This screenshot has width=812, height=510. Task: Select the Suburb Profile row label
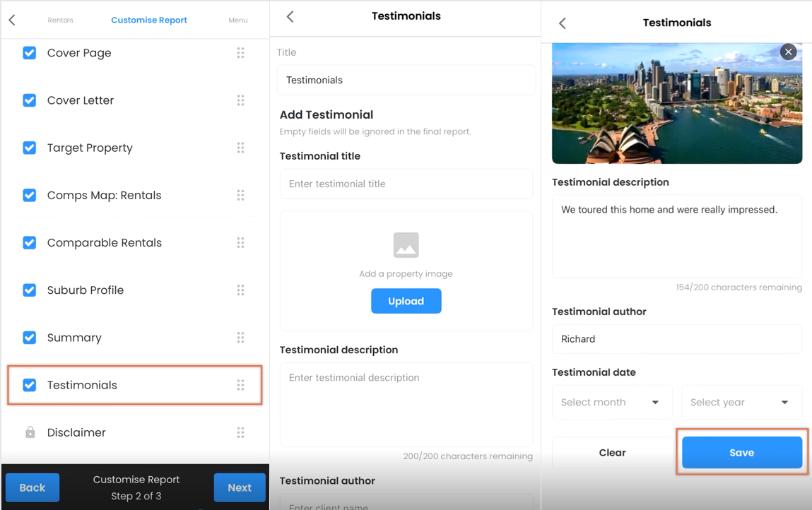point(86,290)
